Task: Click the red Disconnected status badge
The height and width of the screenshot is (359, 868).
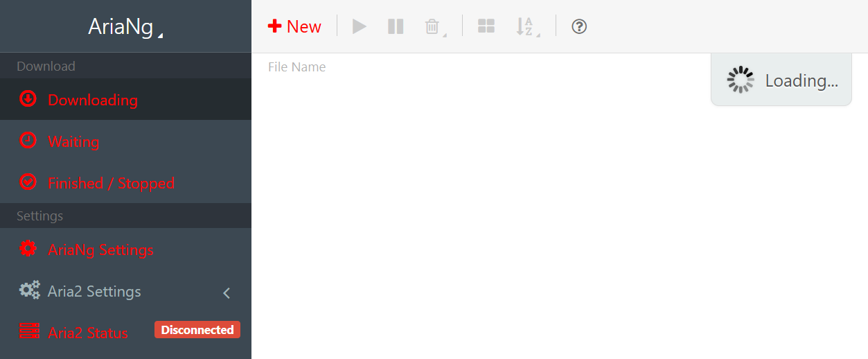Action: 197,330
